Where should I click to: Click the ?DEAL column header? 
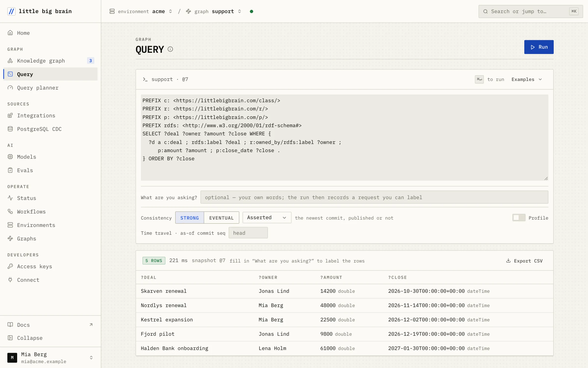point(148,277)
